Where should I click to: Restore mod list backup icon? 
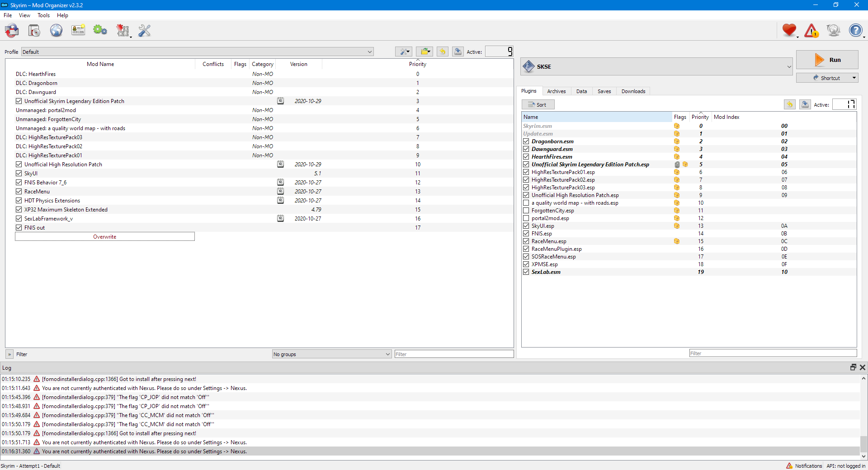coord(443,52)
